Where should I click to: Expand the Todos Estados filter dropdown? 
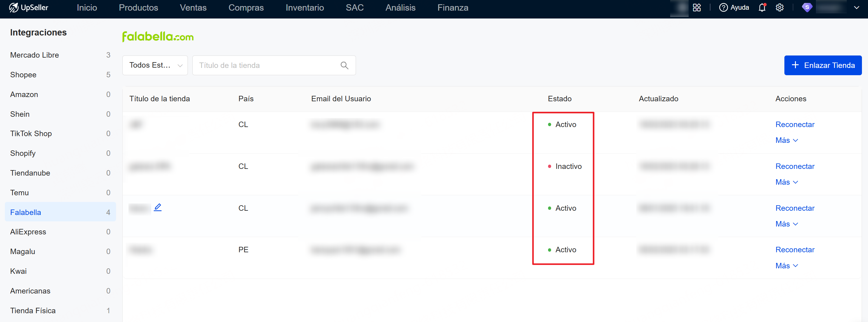155,65
